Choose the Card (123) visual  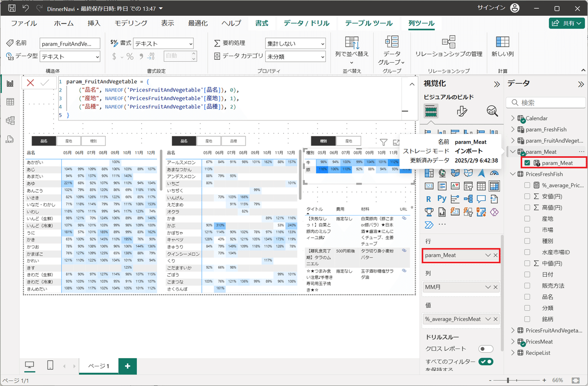(x=429, y=186)
